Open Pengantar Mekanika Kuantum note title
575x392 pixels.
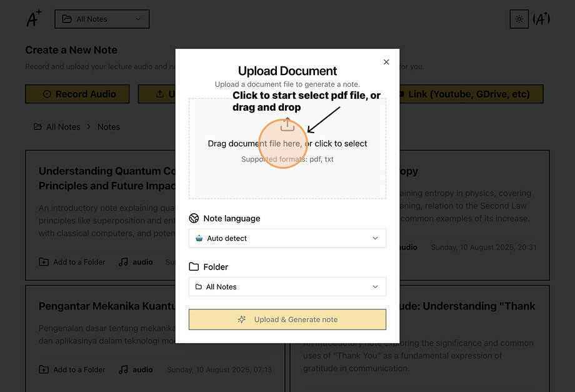[107, 306]
